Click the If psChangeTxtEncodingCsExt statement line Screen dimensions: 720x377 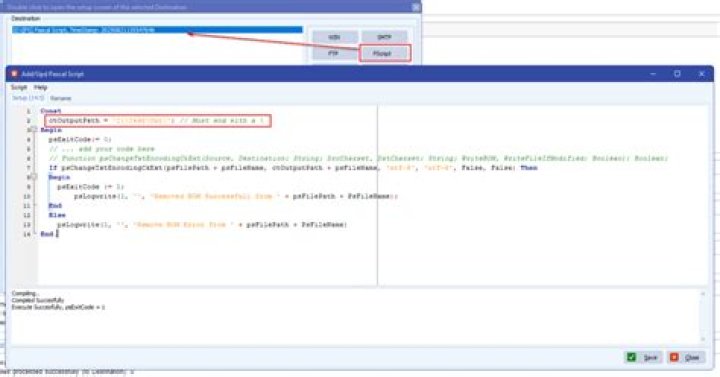pos(293,168)
